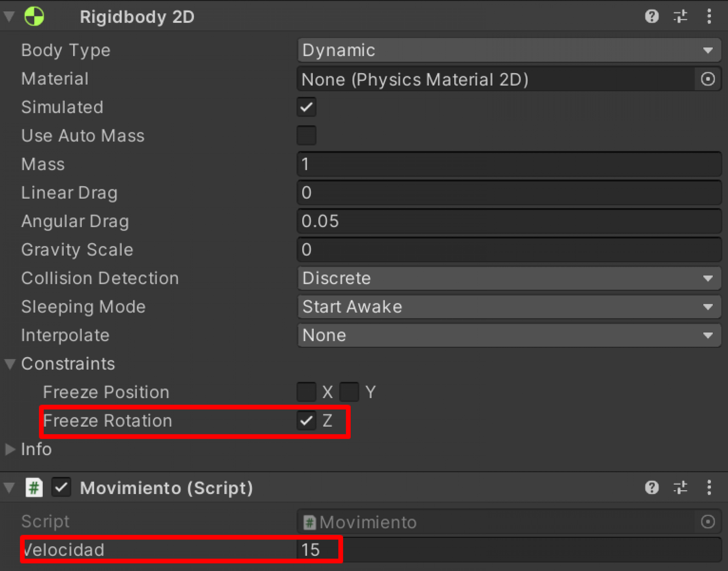The width and height of the screenshot is (728, 571).
Task: Click the C# script icon beside Movimiento
Action: point(34,487)
